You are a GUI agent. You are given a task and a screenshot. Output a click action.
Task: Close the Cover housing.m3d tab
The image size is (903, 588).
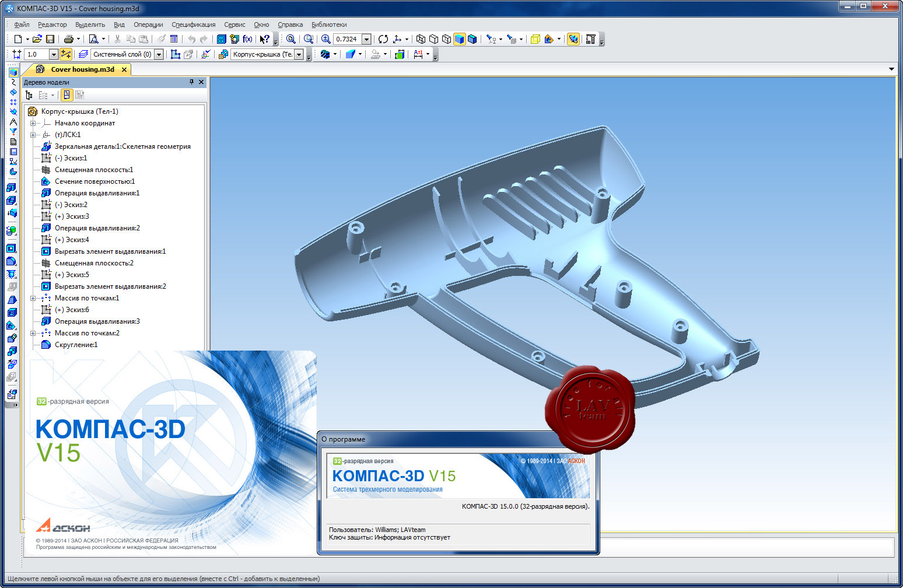click(124, 69)
